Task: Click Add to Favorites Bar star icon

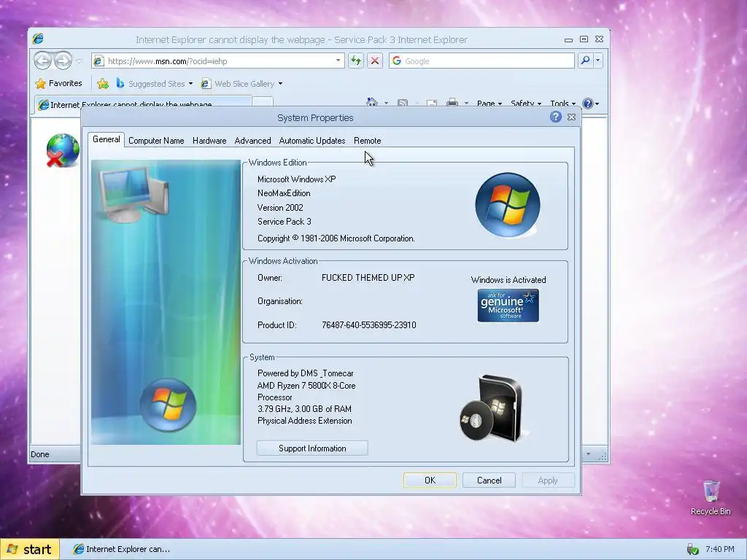Action: pos(102,84)
